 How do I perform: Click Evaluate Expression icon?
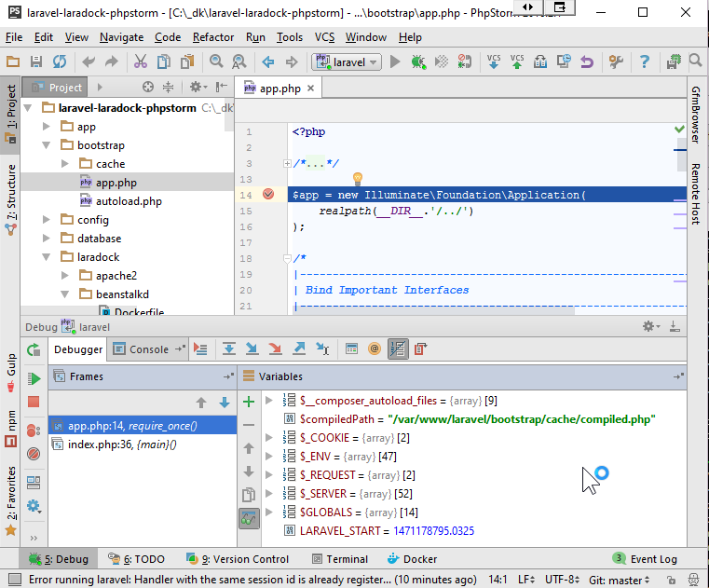(351, 349)
